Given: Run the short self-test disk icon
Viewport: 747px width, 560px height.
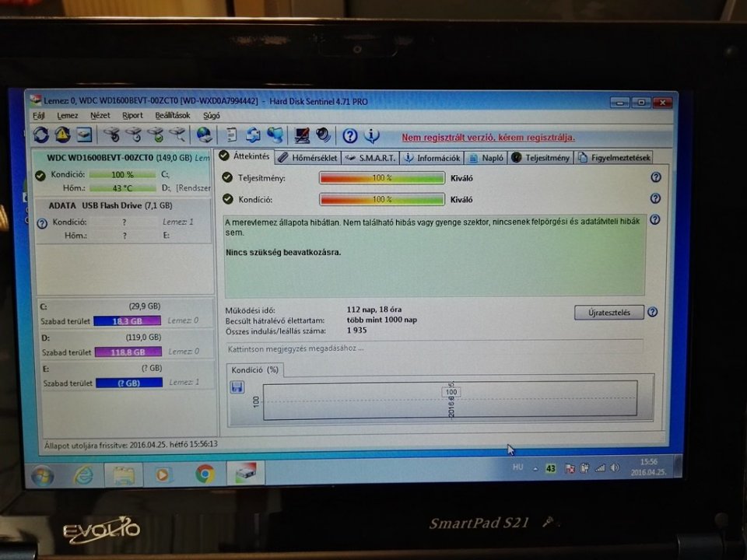Looking at the screenshot, I should [112, 135].
